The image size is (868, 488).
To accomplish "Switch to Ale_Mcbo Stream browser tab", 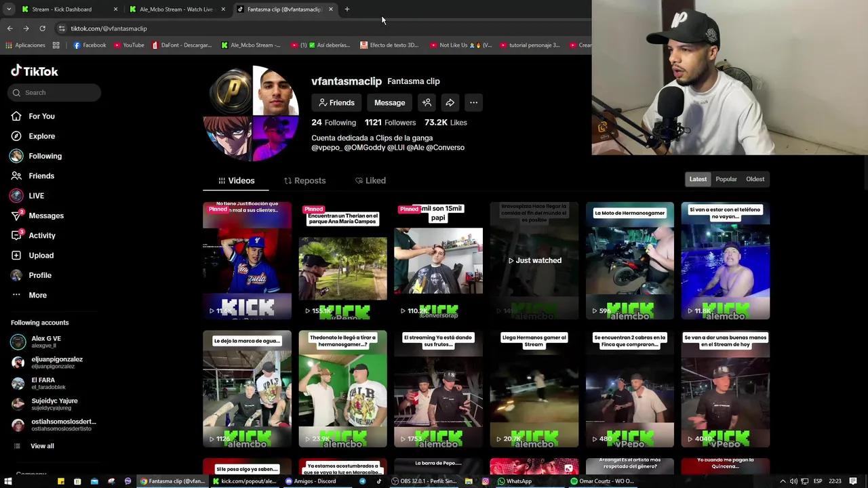I will point(176,9).
